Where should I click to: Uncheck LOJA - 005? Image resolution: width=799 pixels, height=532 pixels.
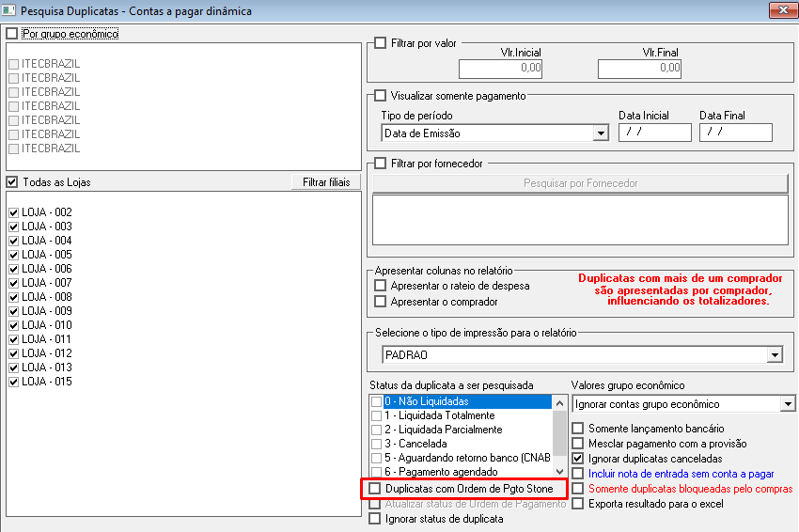[x=14, y=255]
